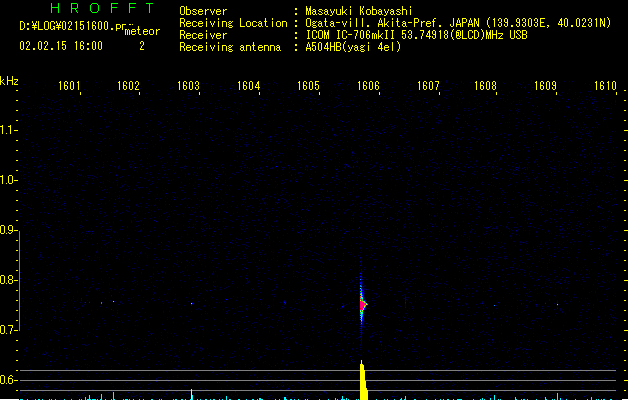Screen dimensions: 629x400
Task: Click the 1601 time axis label
Action: [x=69, y=86]
